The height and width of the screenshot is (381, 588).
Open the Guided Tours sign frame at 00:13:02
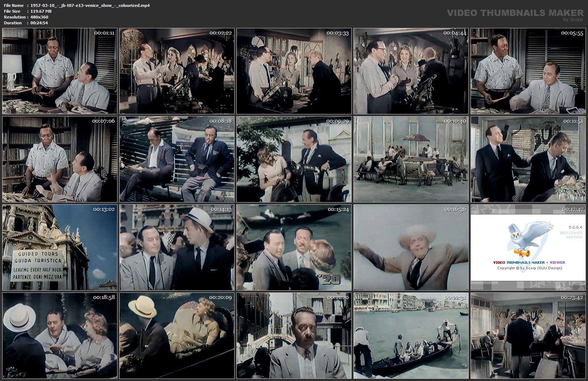[x=60, y=247]
